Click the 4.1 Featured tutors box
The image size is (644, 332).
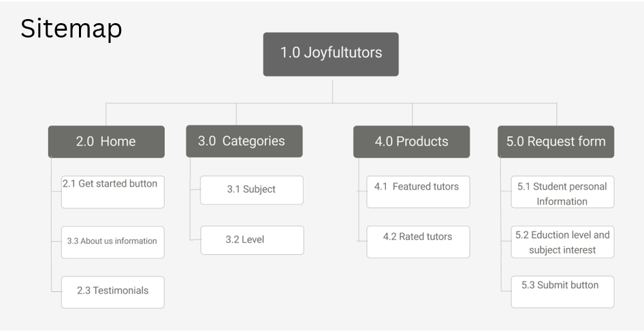tap(417, 192)
